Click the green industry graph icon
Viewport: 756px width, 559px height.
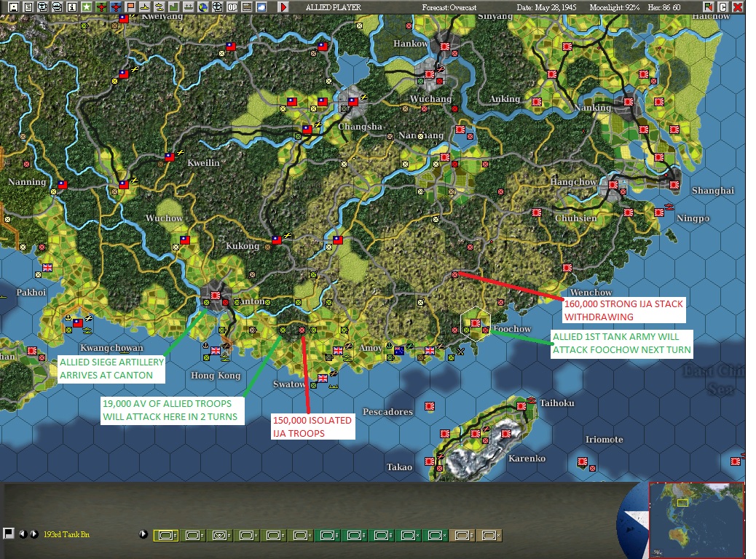pyautogui.click(x=173, y=7)
